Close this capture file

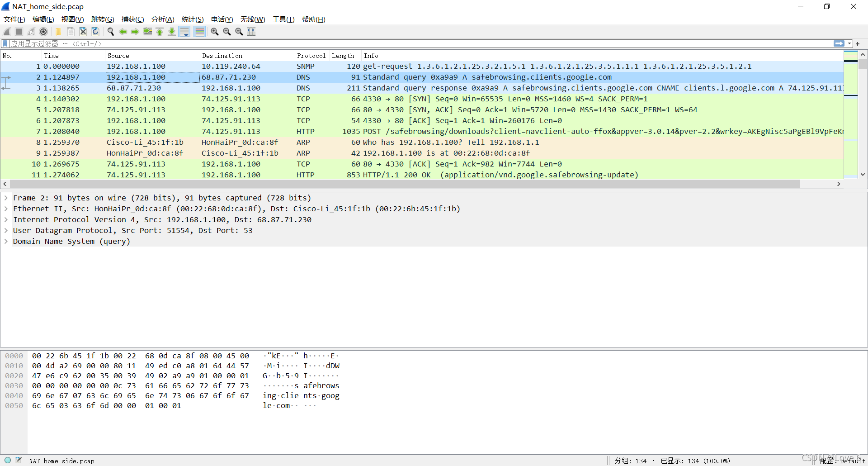pyautogui.click(x=83, y=32)
